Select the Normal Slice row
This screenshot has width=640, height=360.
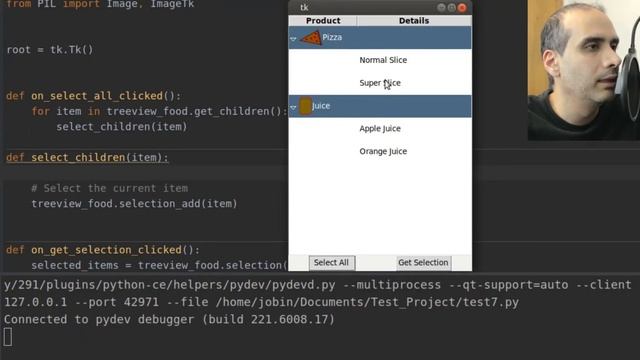point(380,60)
